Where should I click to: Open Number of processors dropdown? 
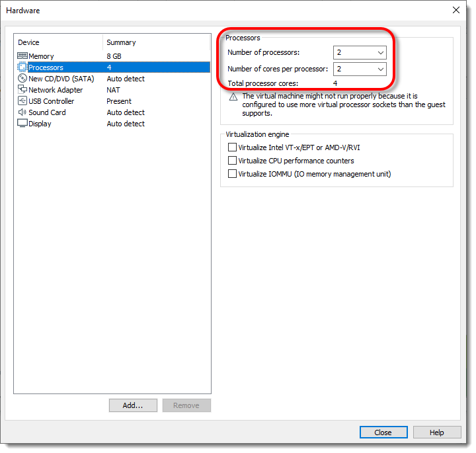[360, 52]
